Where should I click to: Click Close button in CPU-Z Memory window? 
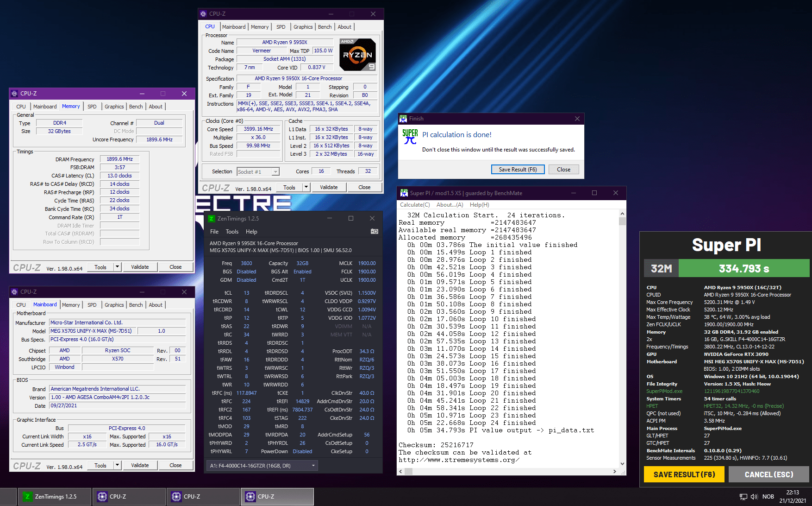pos(175,267)
